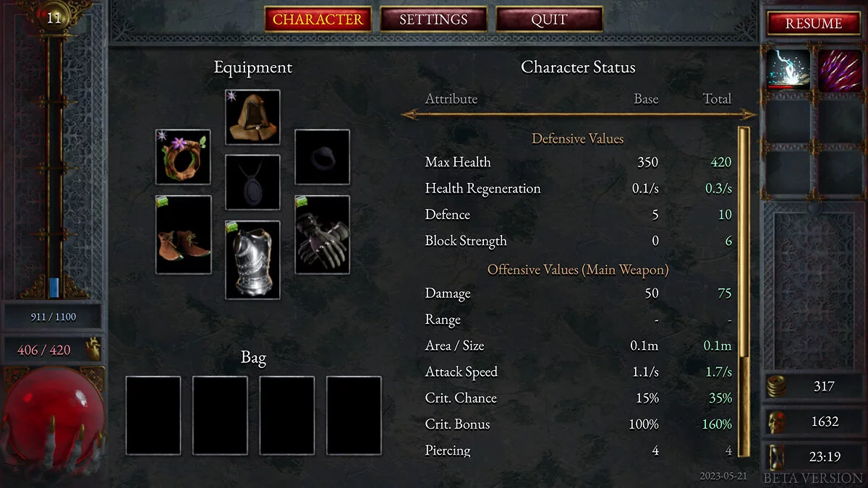Viewport: 868px width, 488px height.
Task: Click the Character Status vertical scrollbar
Action: tap(743, 291)
